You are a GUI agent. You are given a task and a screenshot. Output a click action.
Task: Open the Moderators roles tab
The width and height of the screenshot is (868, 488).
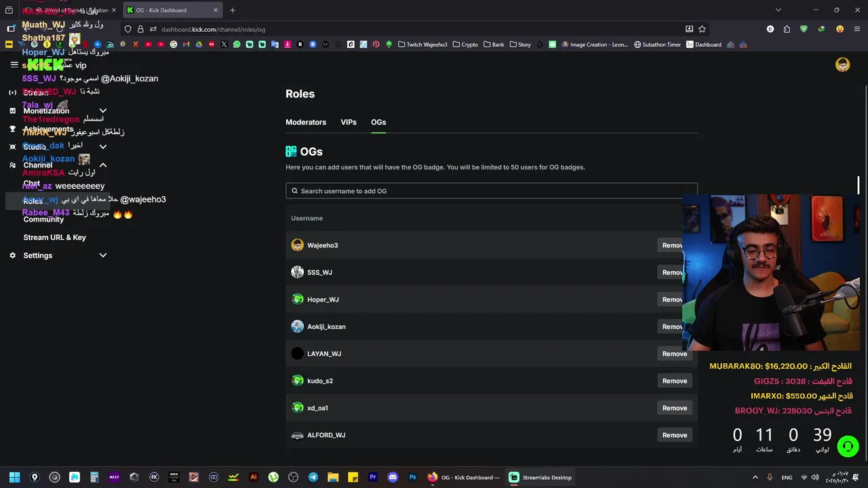pos(306,122)
